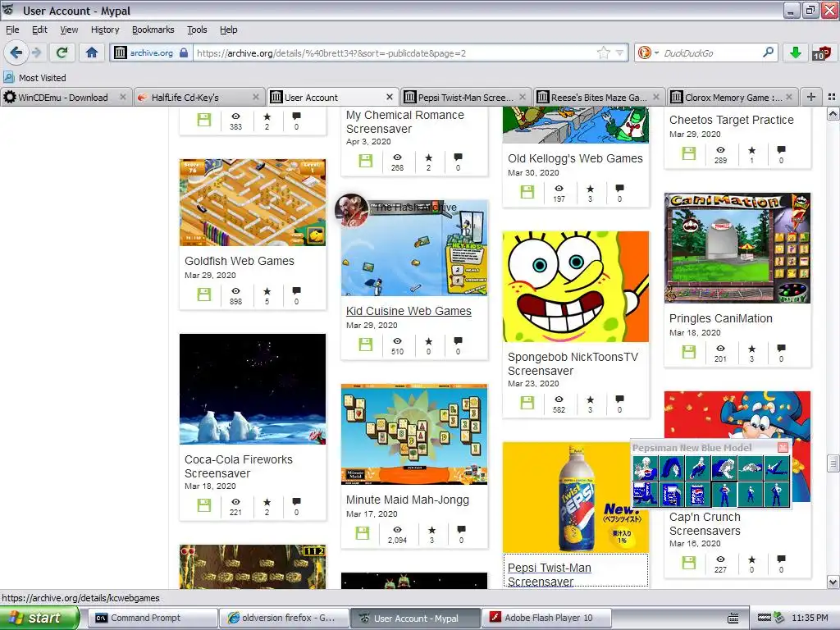The image size is (840, 630).
Task: Open the Most Visited bookmarks folder
Action: click(34, 78)
